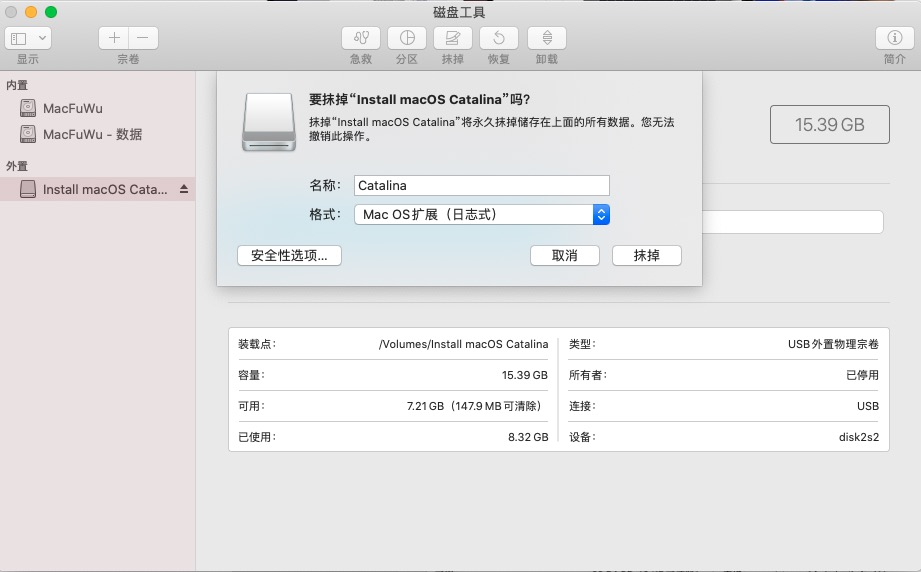Click the MacFuWu - 数据 disk icon
This screenshot has height=572, width=921.
28,134
